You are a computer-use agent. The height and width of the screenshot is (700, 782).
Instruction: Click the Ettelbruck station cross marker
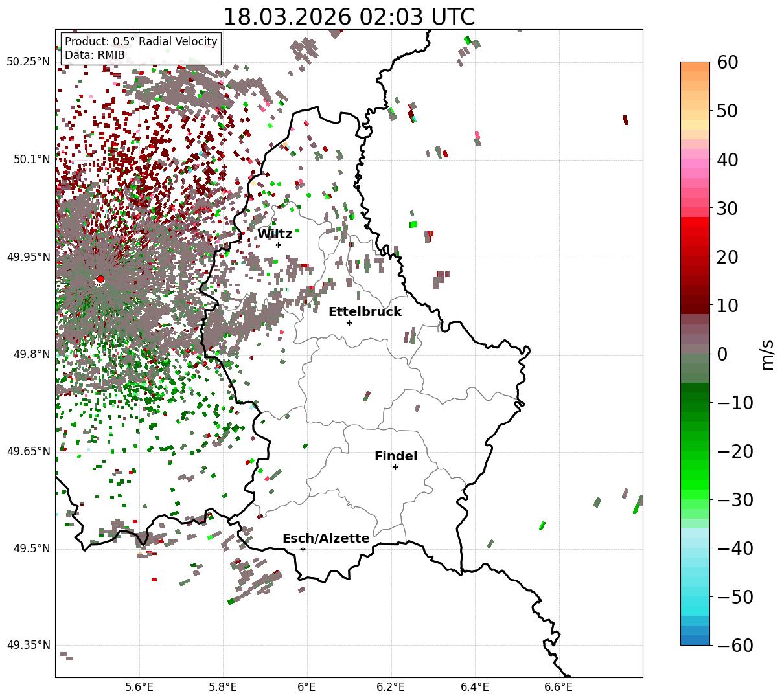pyautogui.click(x=349, y=322)
